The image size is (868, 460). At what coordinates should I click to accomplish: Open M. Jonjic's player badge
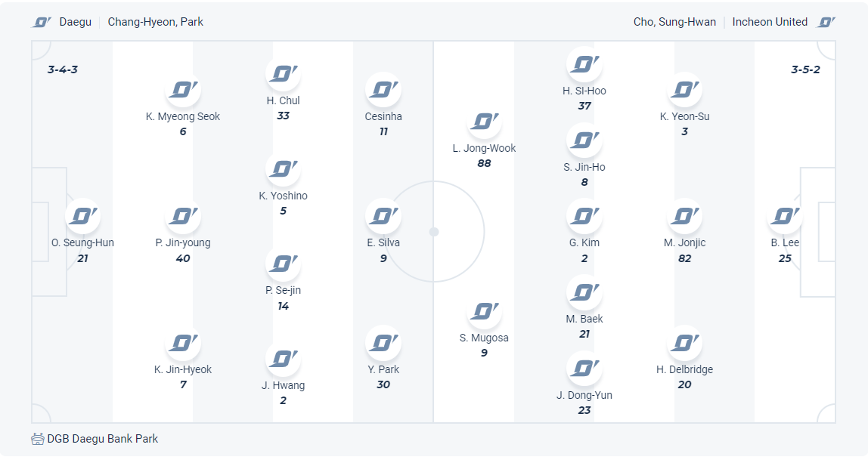[x=685, y=216]
